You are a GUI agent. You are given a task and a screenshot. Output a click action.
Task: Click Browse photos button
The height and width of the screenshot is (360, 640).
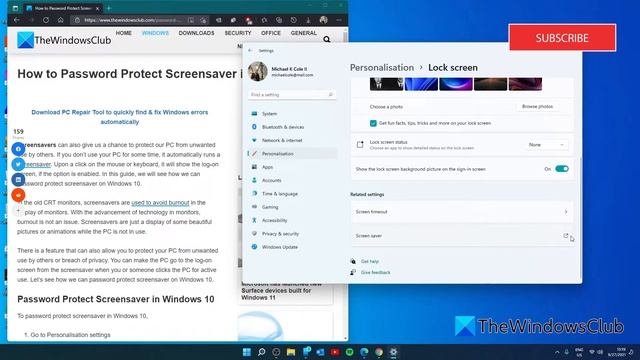[538, 107]
